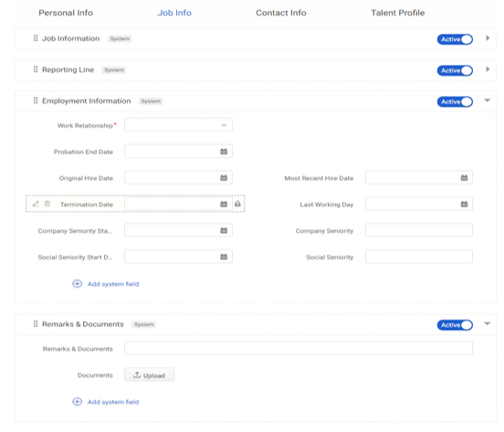
Task: Open the calendar picker for Original Hire Date
Action: (x=224, y=178)
